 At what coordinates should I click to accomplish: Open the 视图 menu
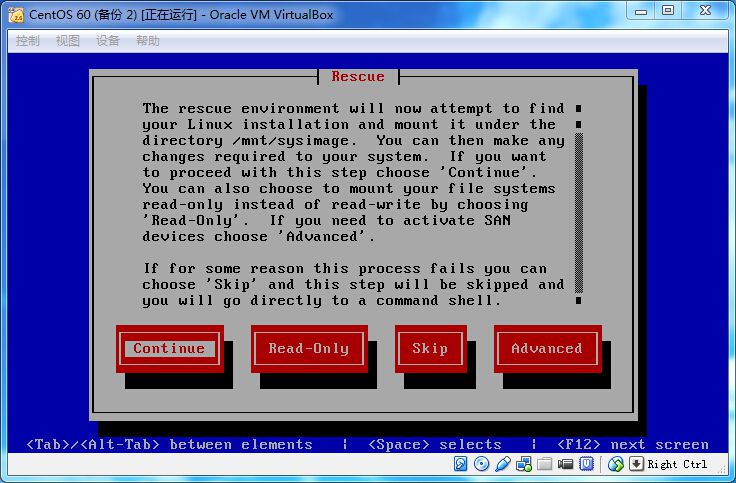tap(68, 41)
